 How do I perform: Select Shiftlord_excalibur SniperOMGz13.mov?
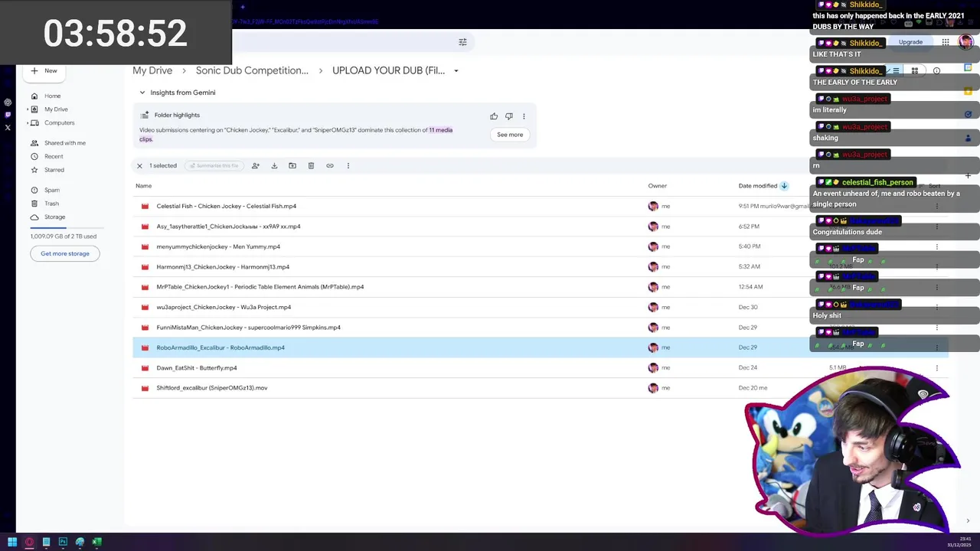pos(212,388)
